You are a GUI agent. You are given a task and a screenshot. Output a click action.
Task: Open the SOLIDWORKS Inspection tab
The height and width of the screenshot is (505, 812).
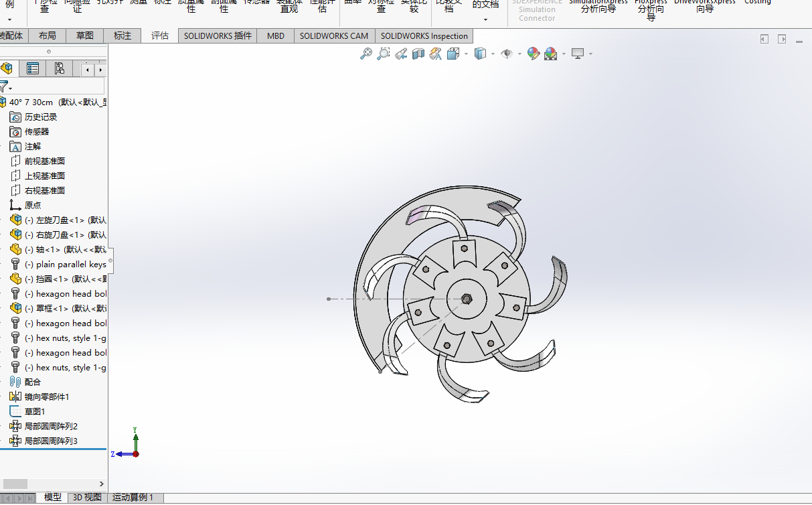point(424,36)
